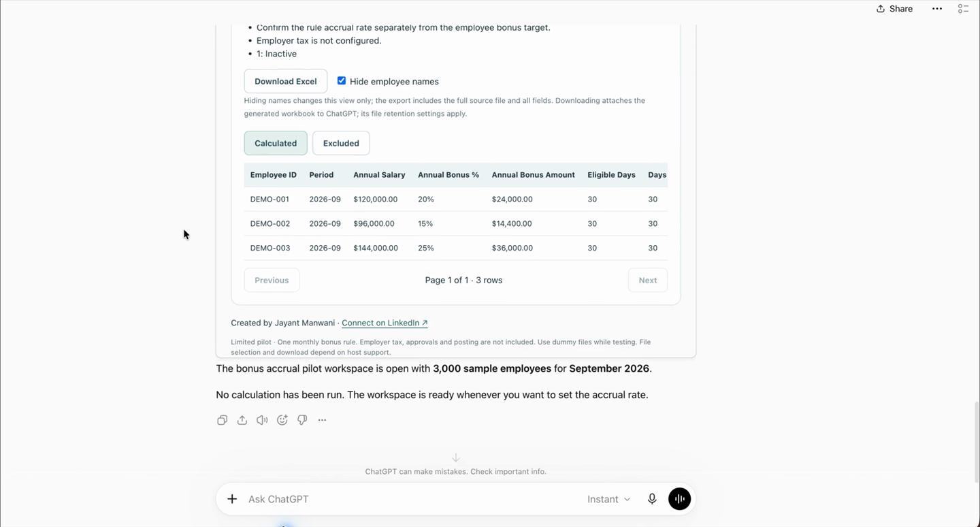The height and width of the screenshot is (527, 980).
Task: Click the Ask ChatGPT input field
Action: coord(411,499)
